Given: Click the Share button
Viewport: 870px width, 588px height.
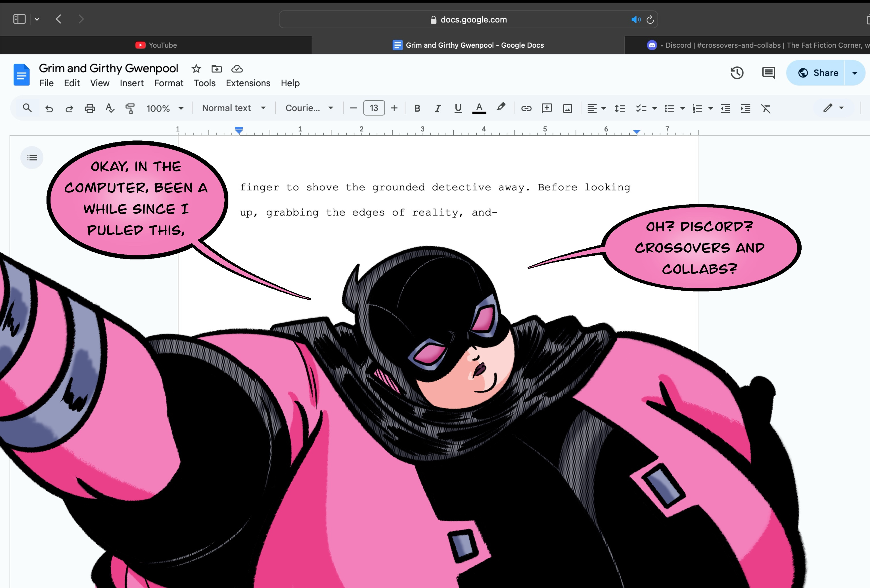Looking at the screenshot, I should [x=815, y=73].
